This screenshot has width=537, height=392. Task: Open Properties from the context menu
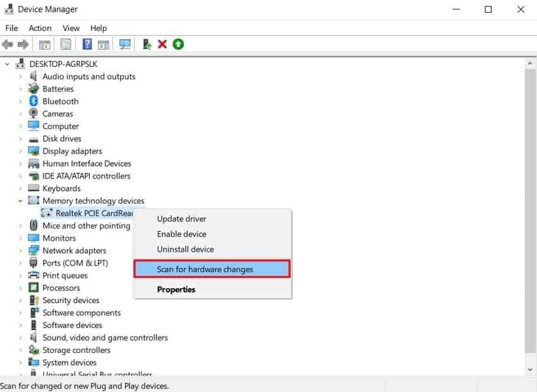tap(212, 289)
